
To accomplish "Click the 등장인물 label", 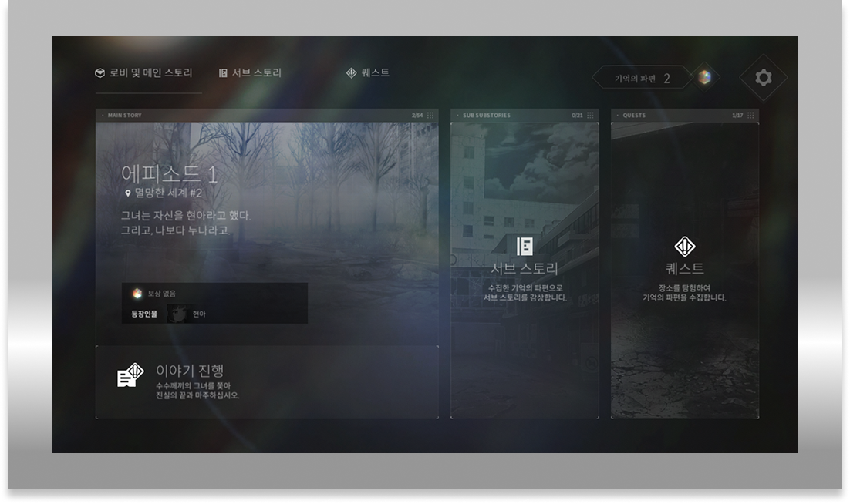I will point(144,314).
